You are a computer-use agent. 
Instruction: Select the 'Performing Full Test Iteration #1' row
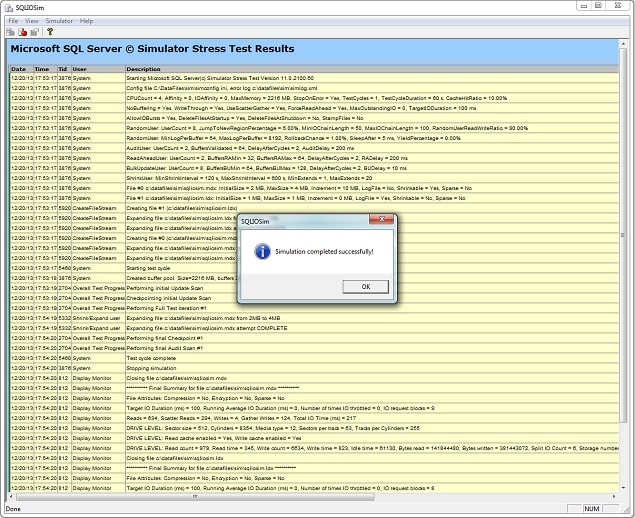coord(314,308)
